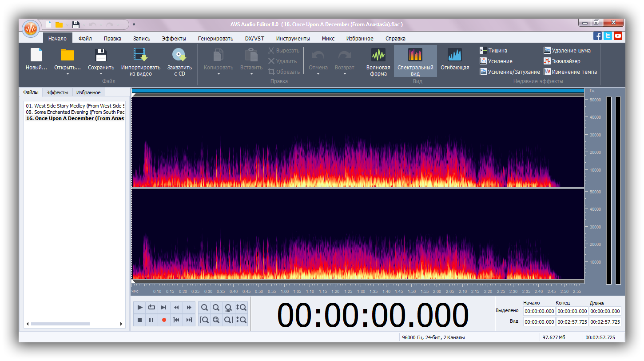Click the zoom in magnifier icon
The height and width of the screenshot is (361, 644).
tap(204, 307)
